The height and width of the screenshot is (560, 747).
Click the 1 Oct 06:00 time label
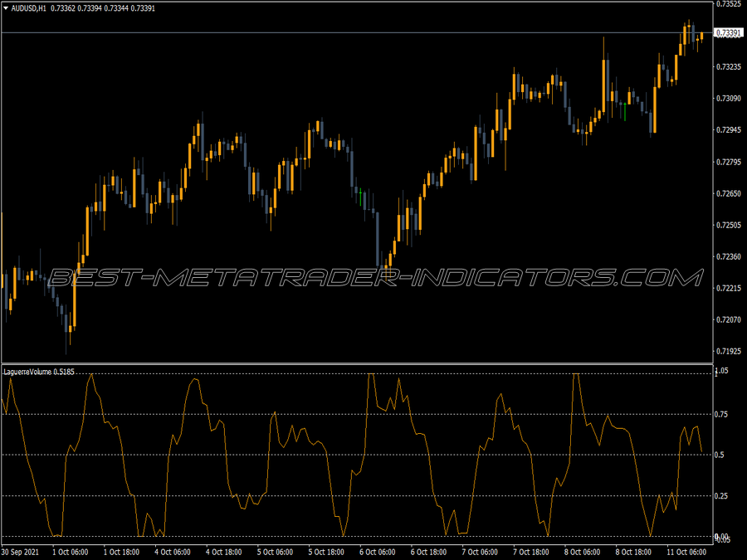(70, 552)
